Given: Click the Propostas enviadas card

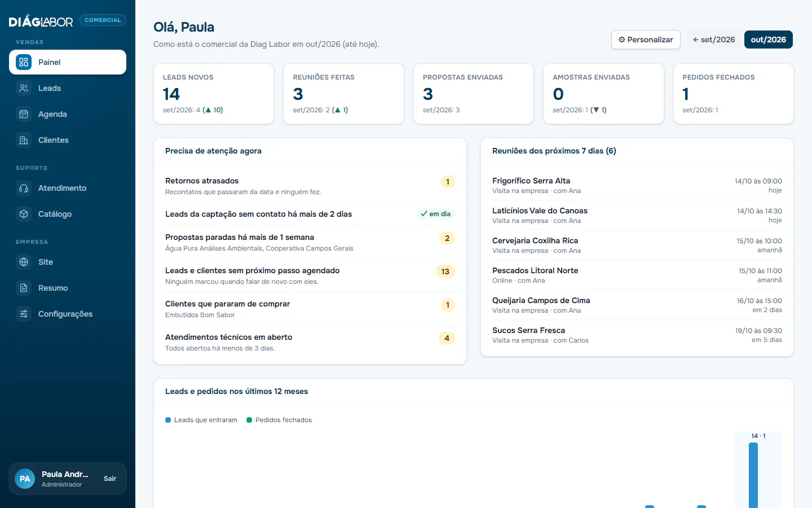Looking at the screenshot, I should (x=474, y=94).
